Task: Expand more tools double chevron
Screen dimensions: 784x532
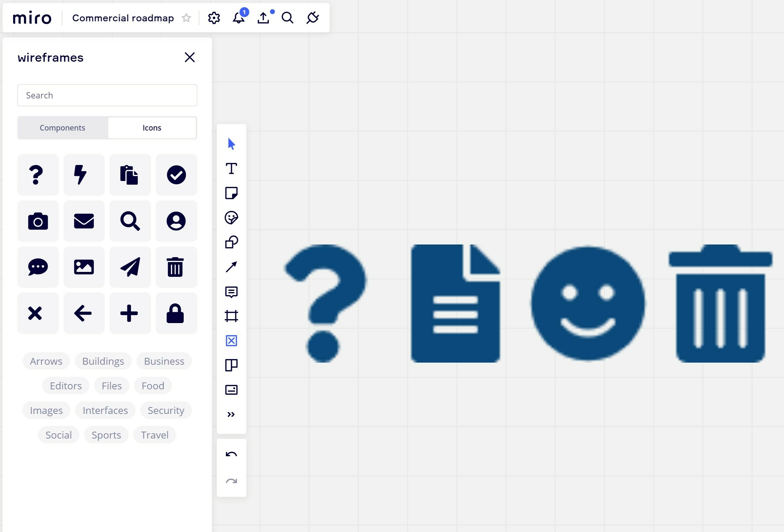Action: click(x=231, y=414)
